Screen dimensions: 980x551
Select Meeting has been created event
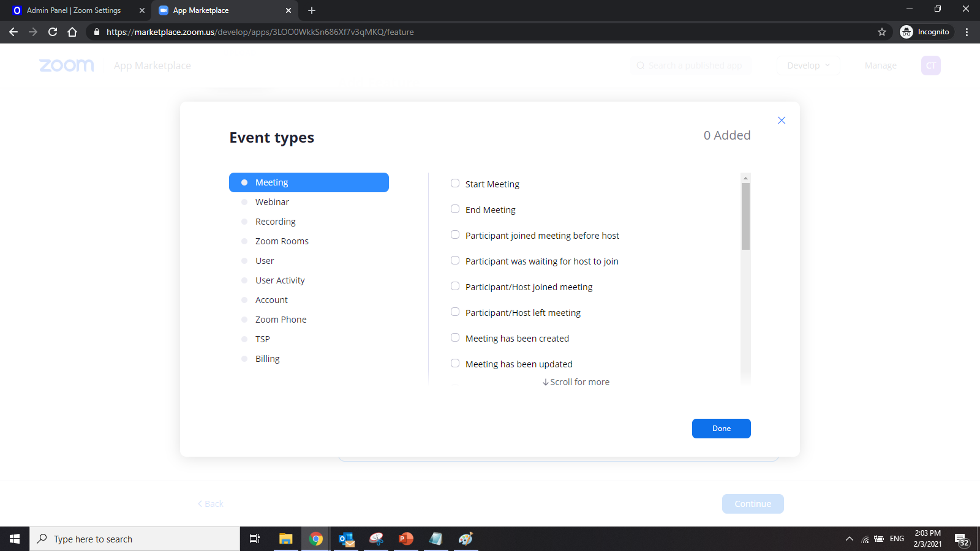pyautogui.click(x=454, y=337)
